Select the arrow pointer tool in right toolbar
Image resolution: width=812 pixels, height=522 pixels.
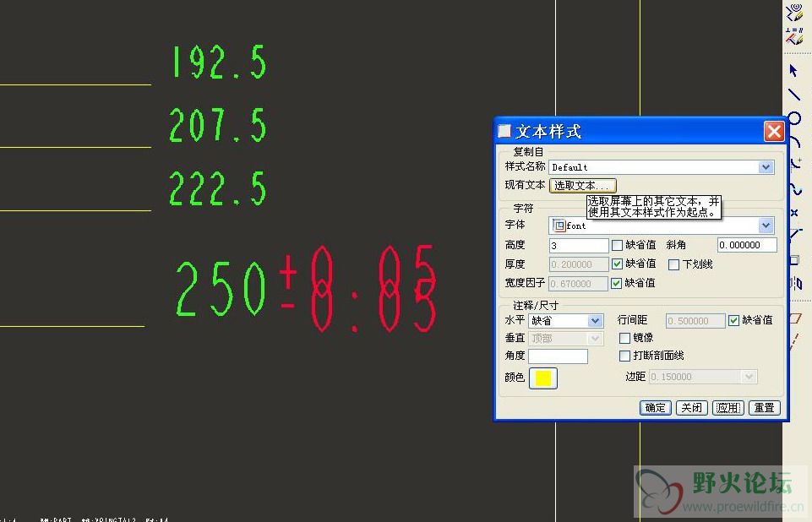793,70
